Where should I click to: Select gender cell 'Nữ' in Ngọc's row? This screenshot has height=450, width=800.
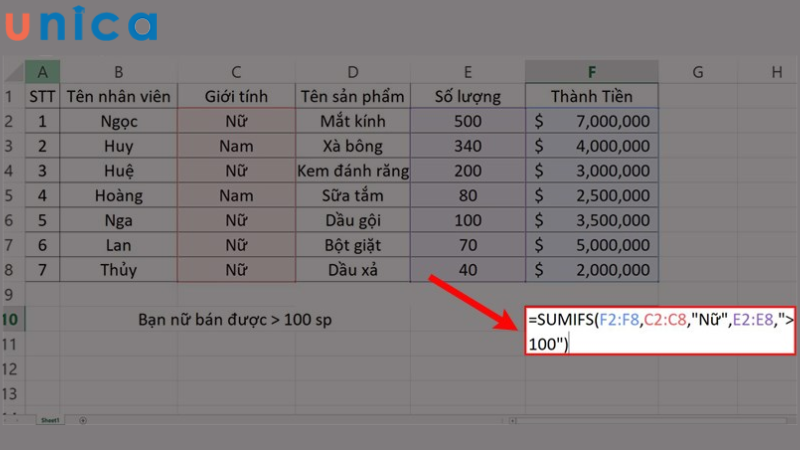pos(236,121)
